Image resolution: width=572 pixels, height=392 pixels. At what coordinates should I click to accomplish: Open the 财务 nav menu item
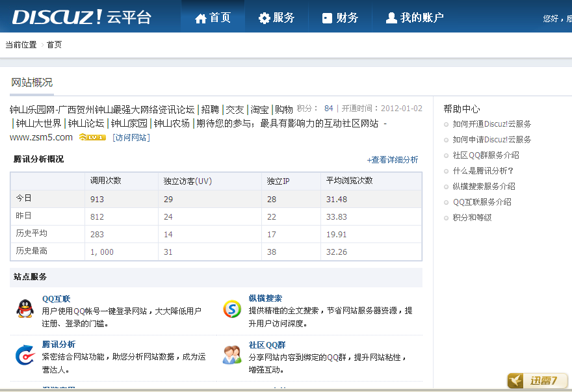tap(340, 18)
